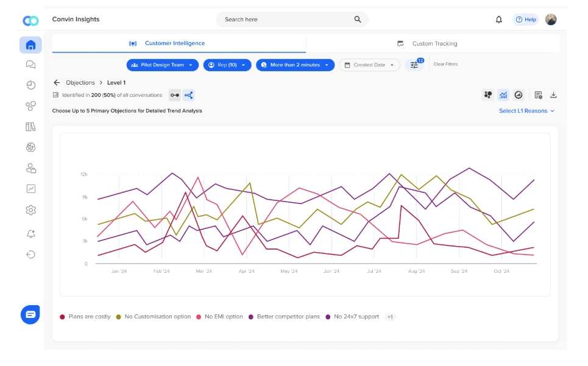Enable the key-style toggle near conversation stats
The image size is (588, 366).
(175, 95)
